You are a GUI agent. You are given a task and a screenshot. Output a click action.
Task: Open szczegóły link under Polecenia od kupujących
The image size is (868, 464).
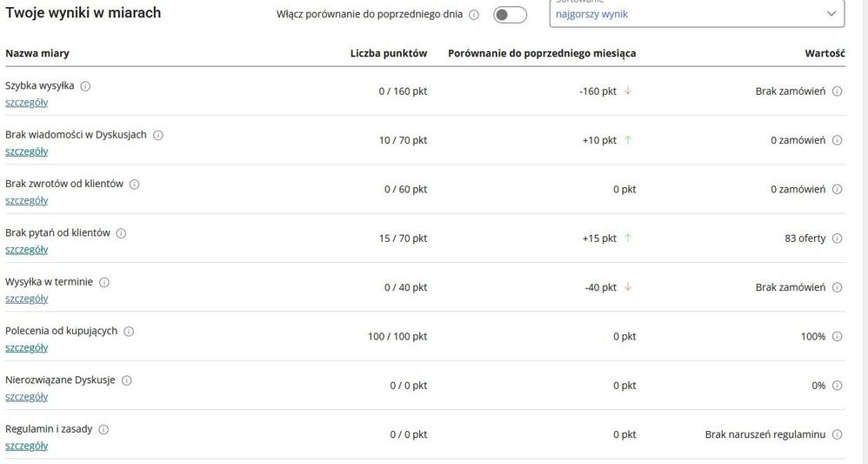click(x=26, y=347)
